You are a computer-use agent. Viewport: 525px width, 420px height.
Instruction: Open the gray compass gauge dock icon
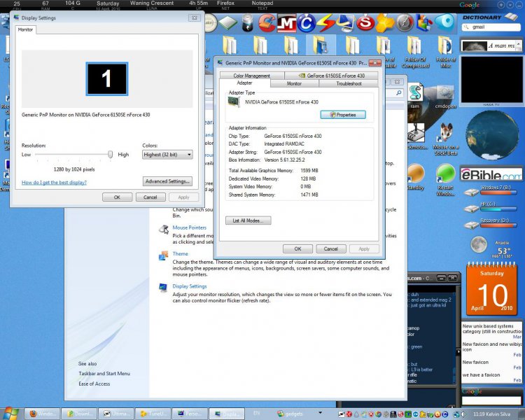tap(405, 23)
